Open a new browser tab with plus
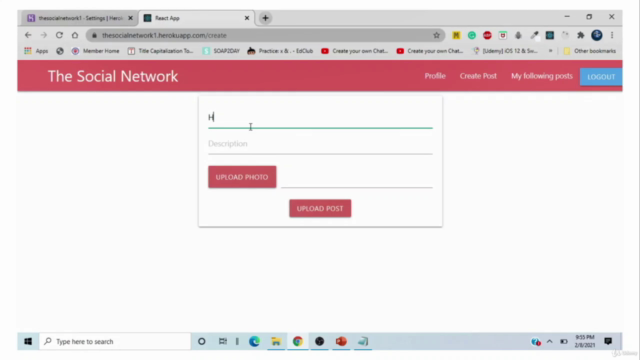Screen dimensions: 640x360 pos(265,18)
